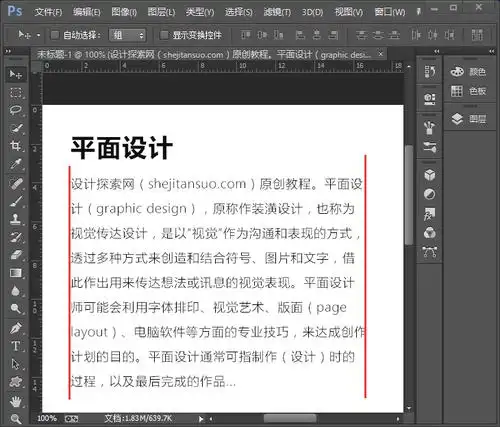Image resolution: width=500 pixels, height=427 pixels.
Task: Open the status bar info arrow menu
Action: pos(201,419)
